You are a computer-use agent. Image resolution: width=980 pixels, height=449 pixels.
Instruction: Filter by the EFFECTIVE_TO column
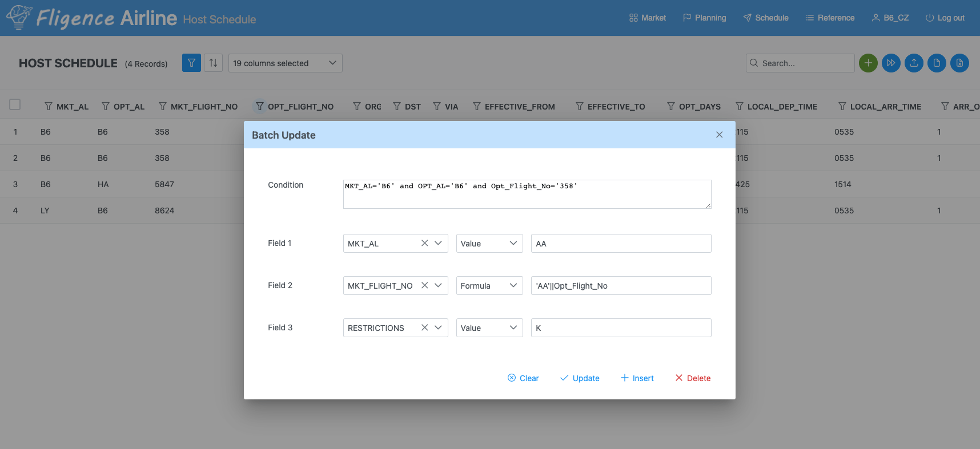[x=580, y=106]
